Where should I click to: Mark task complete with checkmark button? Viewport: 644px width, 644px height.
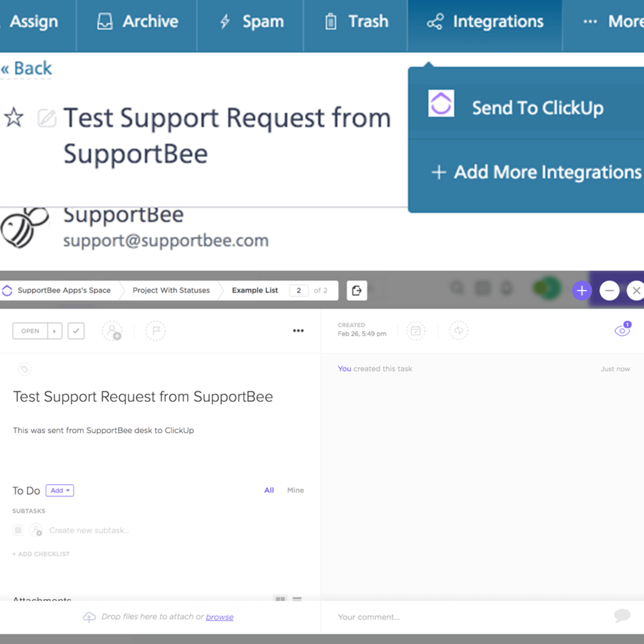76,331
